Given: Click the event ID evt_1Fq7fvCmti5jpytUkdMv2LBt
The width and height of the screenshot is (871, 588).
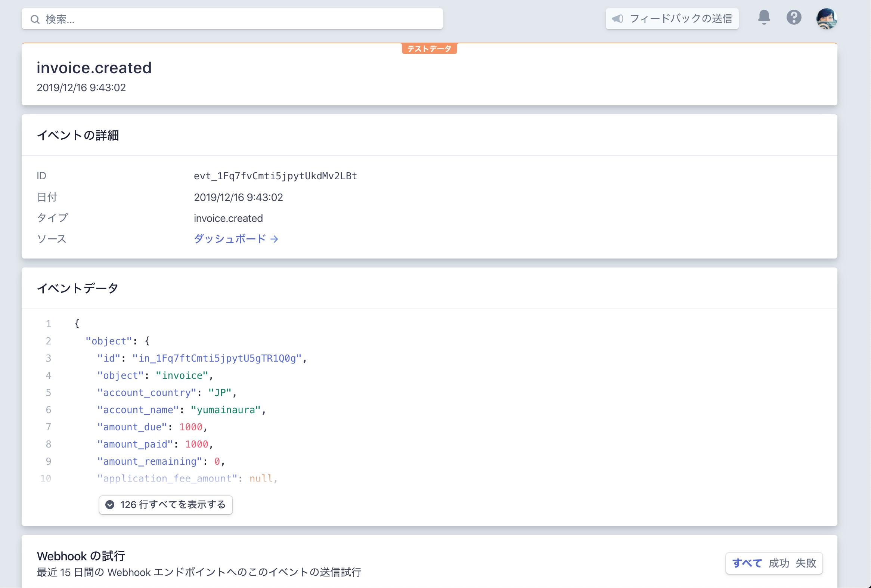Looking at the screenshot, I should pyautogui.click(x=275, y=176).
